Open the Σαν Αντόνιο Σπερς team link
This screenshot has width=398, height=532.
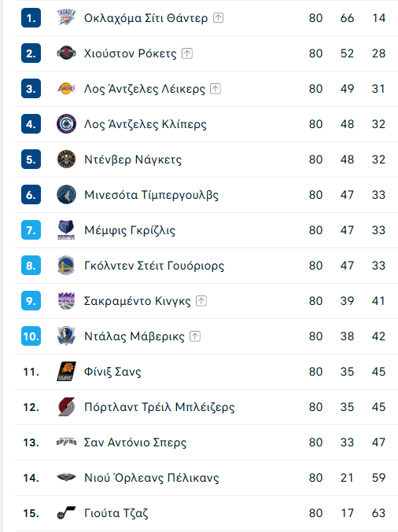135,442
